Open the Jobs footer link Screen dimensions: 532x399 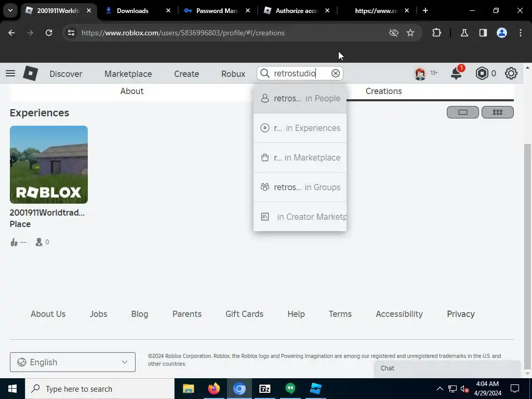98,314
